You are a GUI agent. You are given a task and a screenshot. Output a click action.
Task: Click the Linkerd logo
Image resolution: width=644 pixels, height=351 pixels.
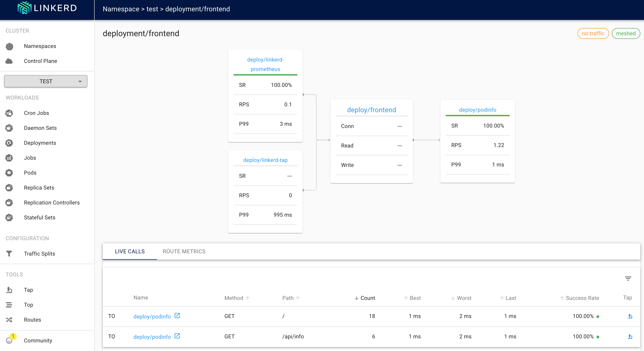pyautogui.click(x=47, y=8)
